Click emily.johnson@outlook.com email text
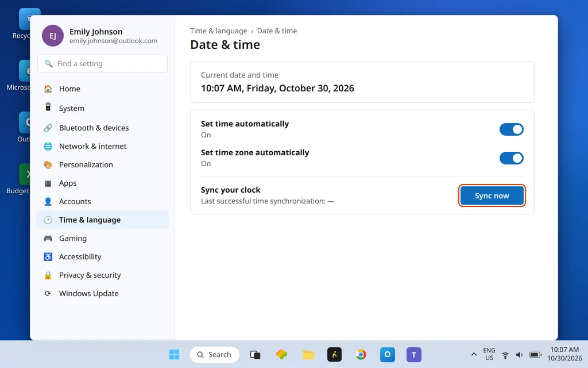588x368 pixels. (x=113, y=41)
